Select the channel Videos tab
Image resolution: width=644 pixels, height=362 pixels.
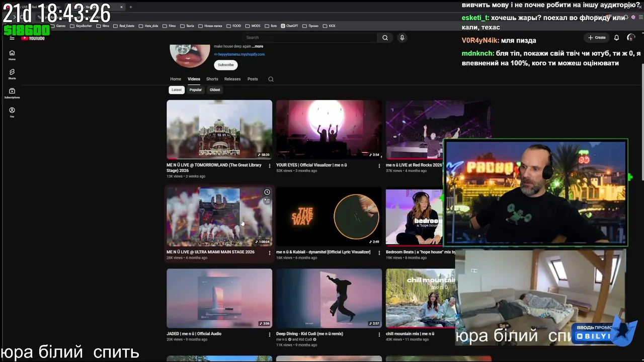(x=194, y=79)
